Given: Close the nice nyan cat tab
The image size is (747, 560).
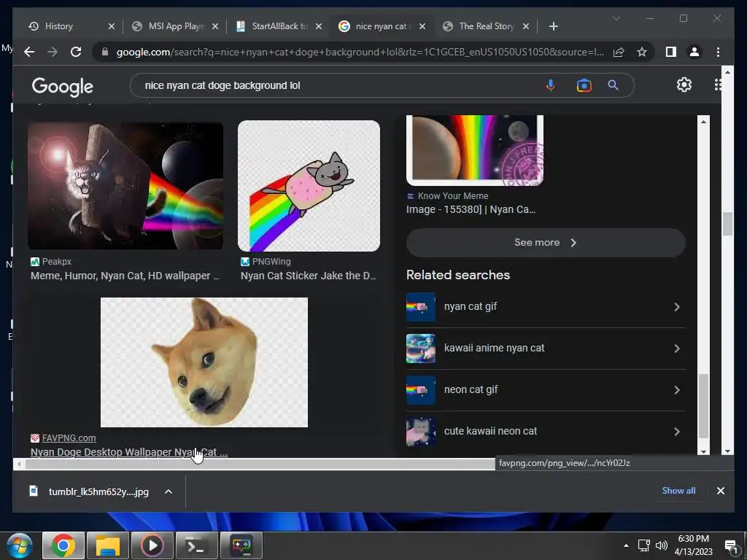Looking at the screenshot, I should [422, 26].
